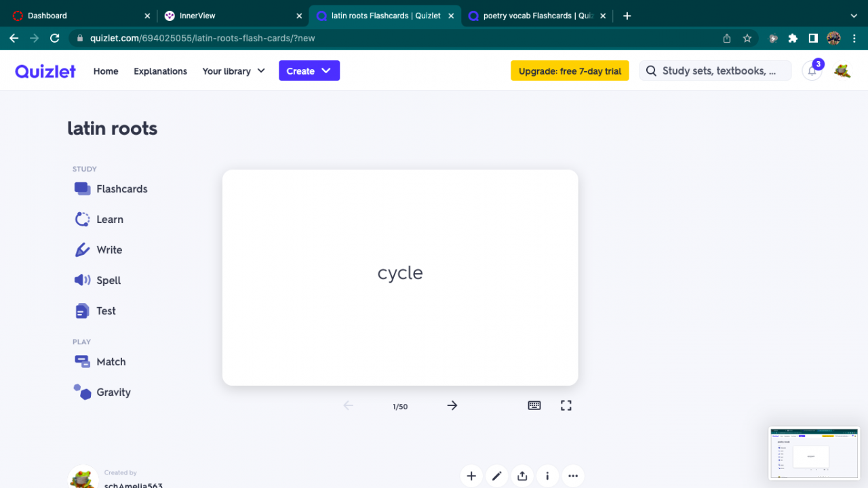This screenshot has height=488, width=868.
Task: Open Explanations page
Action: [x=160, y=71]
